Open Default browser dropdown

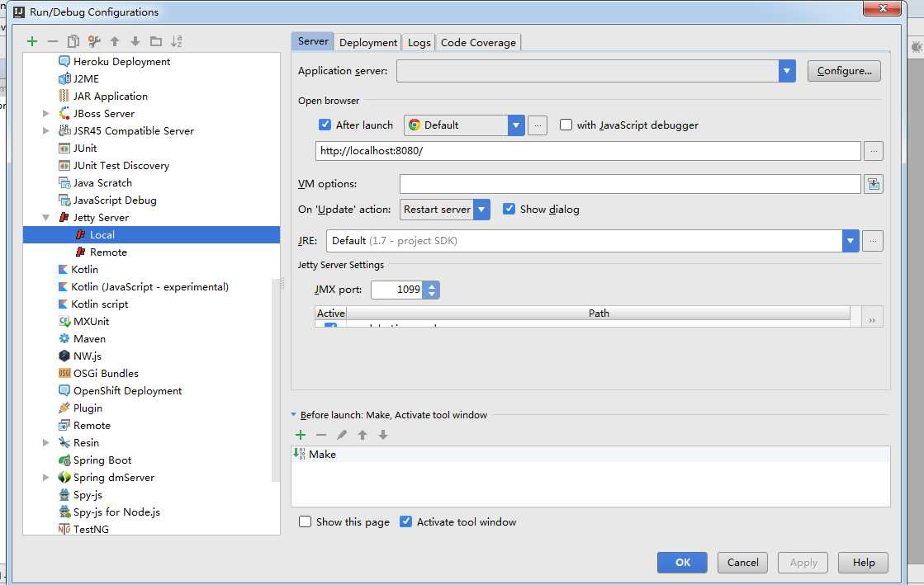(515, 125)
